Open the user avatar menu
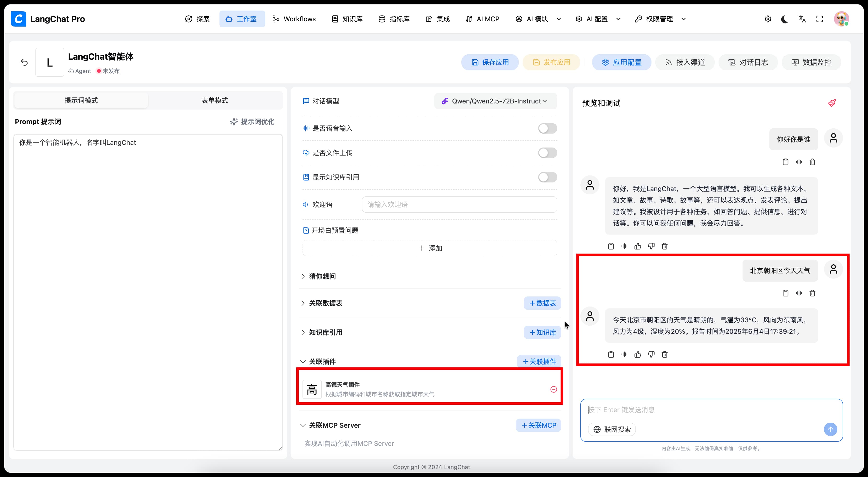 click(841, 19)
